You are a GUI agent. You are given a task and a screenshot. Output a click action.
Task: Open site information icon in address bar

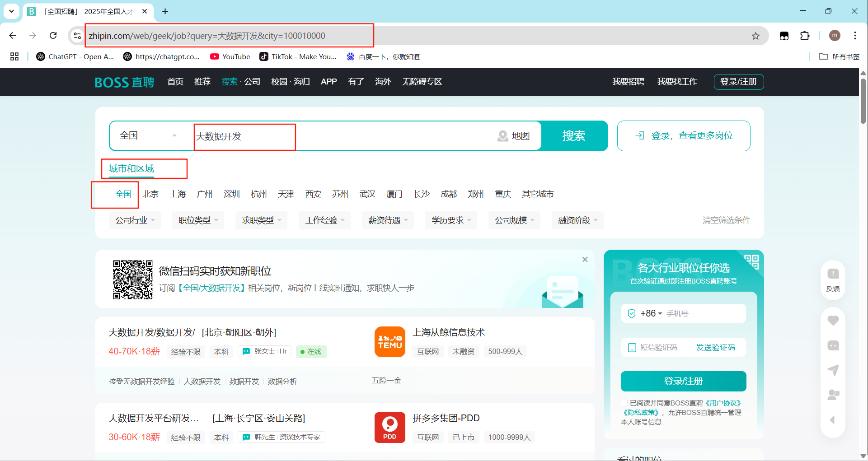click(77, 36)
